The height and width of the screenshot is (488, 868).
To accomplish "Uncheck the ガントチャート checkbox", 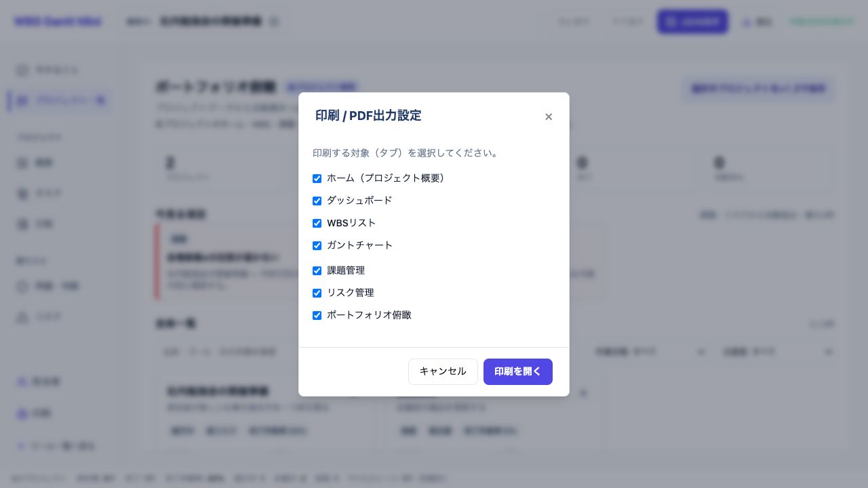I will click(x=317, y=245).
